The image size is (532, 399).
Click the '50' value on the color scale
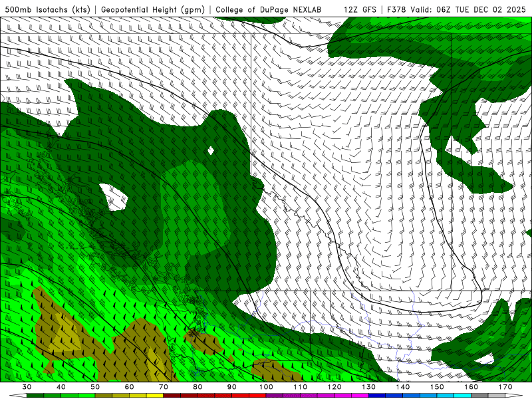95,387
